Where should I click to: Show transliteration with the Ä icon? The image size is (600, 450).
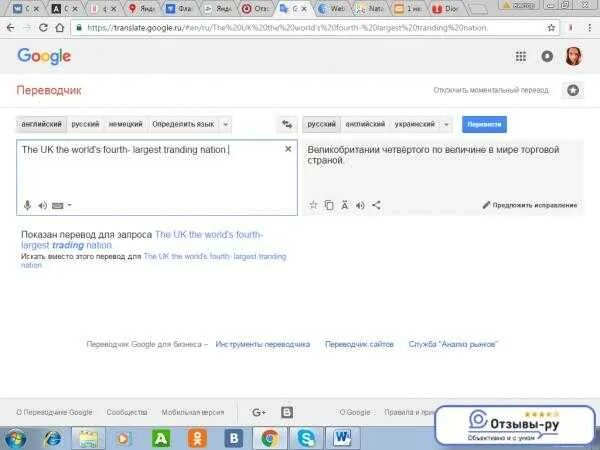[x=344, y=205]
